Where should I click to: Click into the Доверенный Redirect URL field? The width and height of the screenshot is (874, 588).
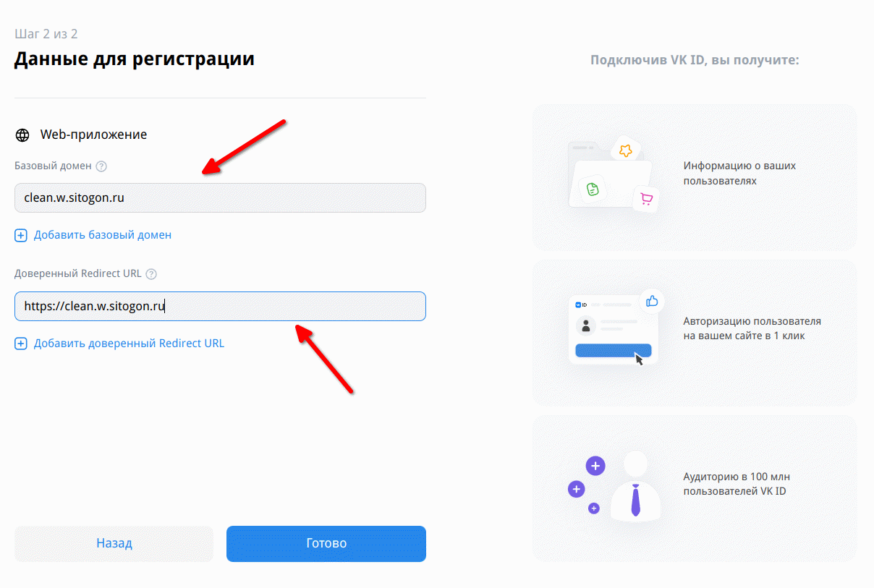click(x=220, y=306)
